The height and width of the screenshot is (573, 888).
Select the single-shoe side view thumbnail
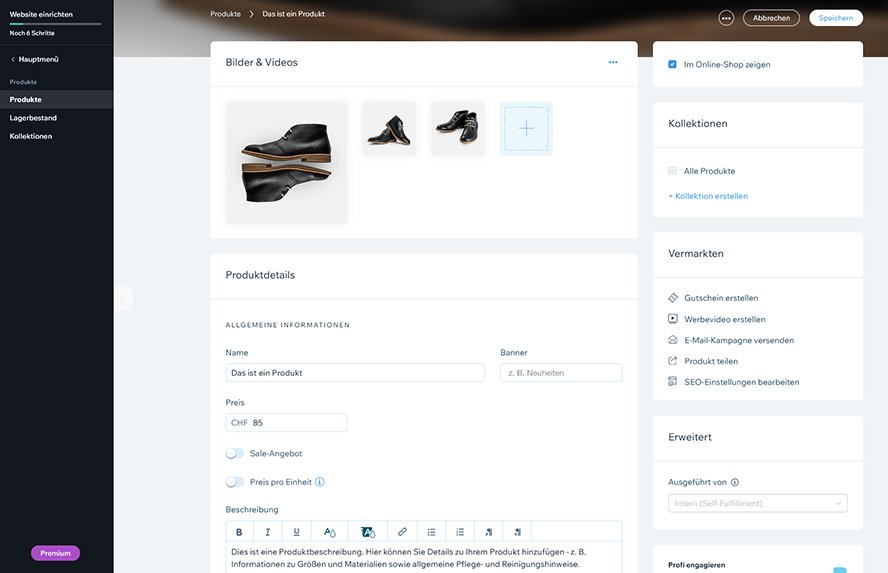click(389, 129)
